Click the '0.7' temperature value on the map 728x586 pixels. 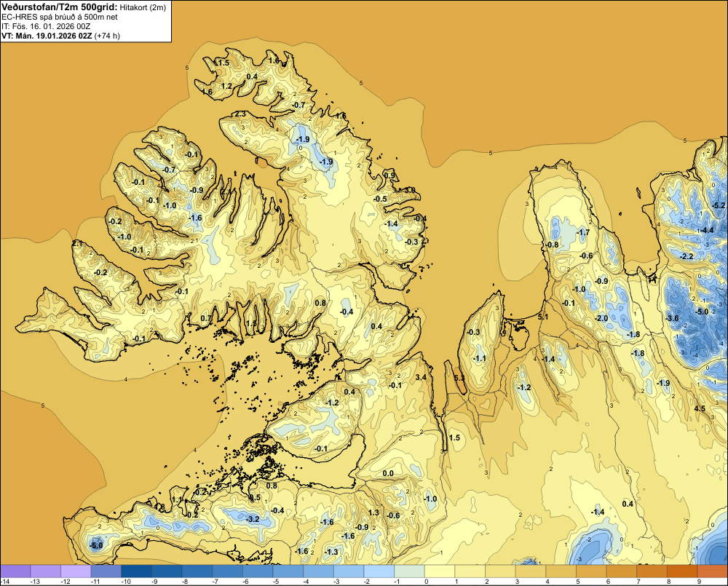click(206, 318)
